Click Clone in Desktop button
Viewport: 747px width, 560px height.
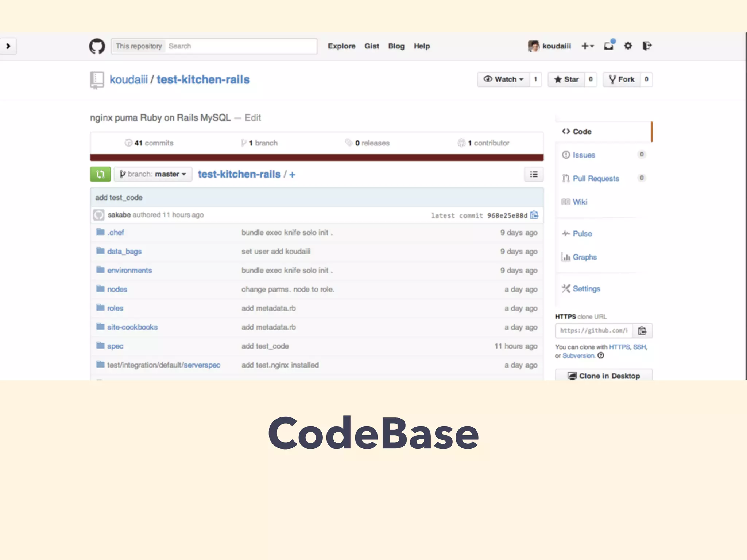(x=604, y=375)
